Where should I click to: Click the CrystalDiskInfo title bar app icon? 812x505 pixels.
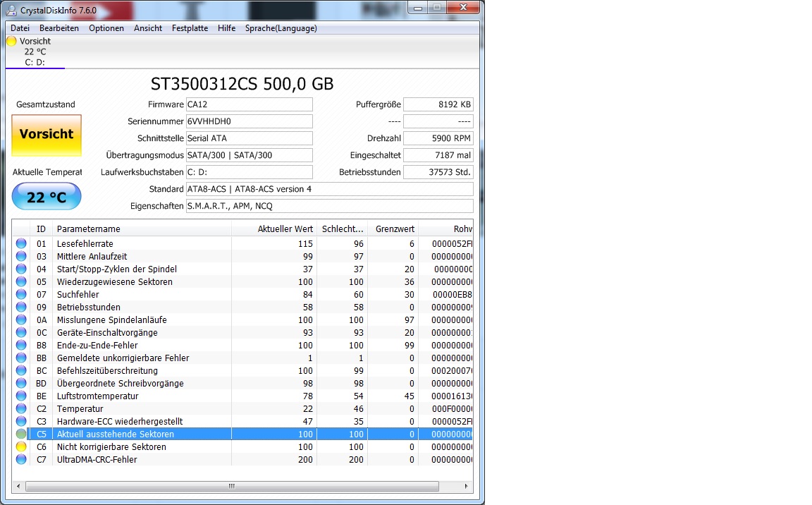[11, 10]
